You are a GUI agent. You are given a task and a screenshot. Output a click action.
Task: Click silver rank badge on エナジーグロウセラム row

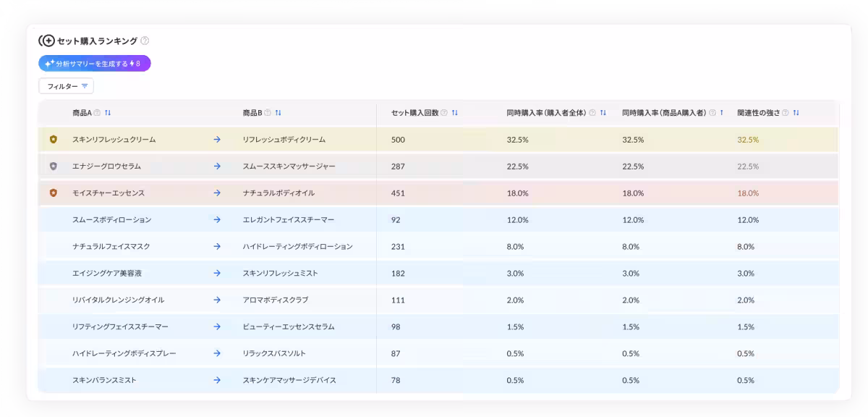pyautogui.click(x=53, y=166)
